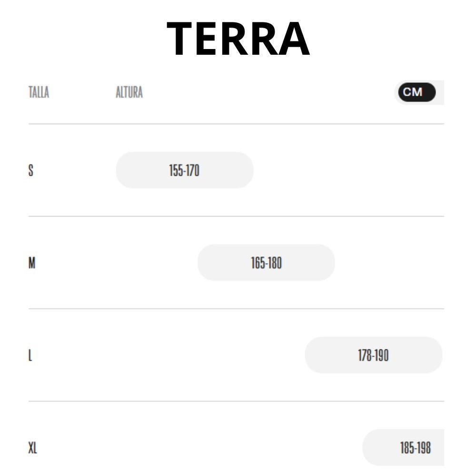Click the divider between L and XL rows
Screen dimensions: 476x476
tap(236, 401)
